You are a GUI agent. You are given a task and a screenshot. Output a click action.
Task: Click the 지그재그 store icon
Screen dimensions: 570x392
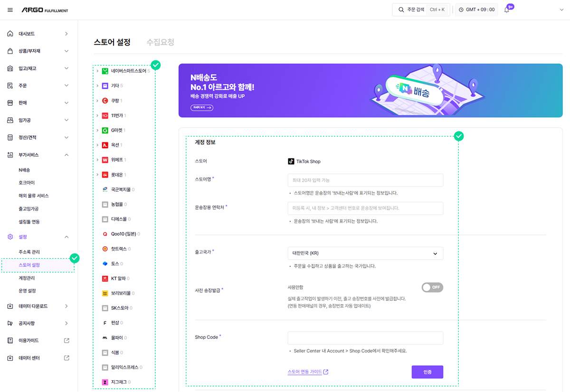(x=105, y=382)
